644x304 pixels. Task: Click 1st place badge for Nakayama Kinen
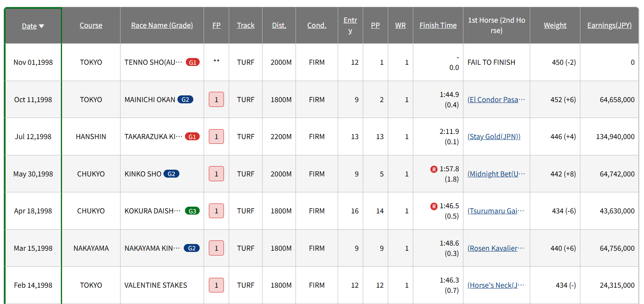coord(216,248)
